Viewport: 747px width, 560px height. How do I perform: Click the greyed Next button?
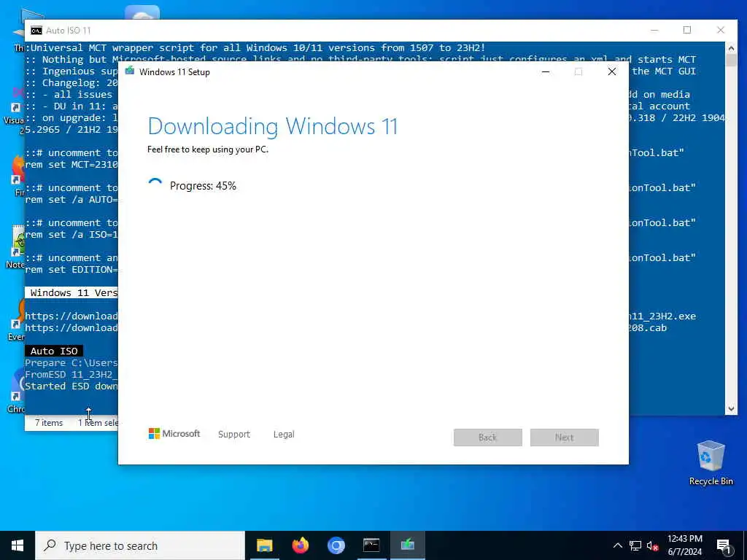coord(565,437)
